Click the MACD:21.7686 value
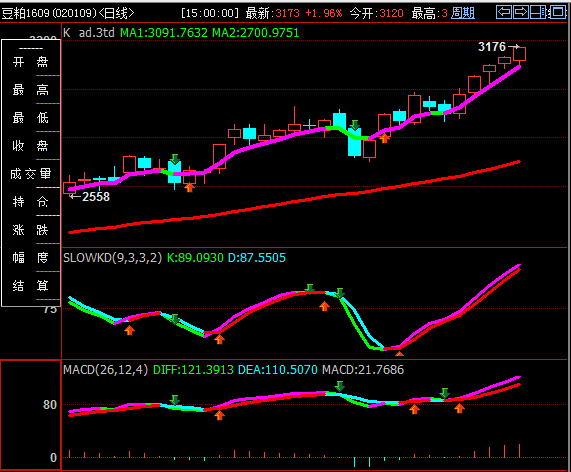Screen dimensions: 571x472 (363, 370)
